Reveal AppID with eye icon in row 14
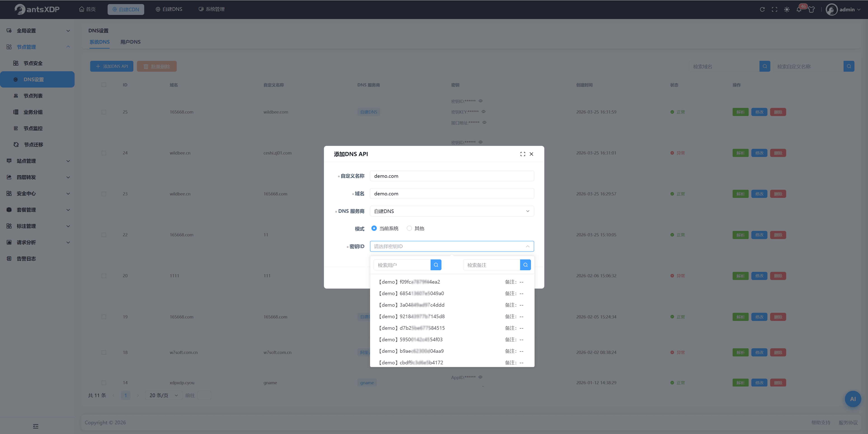868x434 pixels. (481, 377)
